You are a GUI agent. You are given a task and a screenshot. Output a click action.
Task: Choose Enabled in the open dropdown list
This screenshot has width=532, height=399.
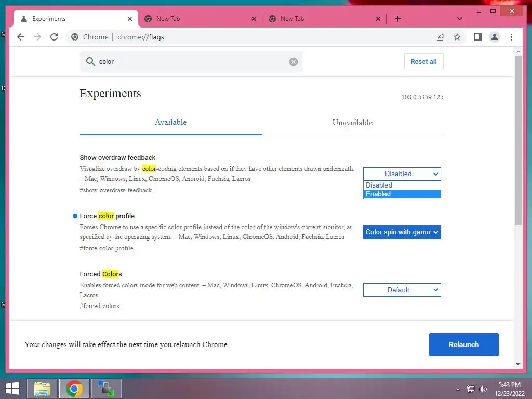[x=402, y=194]
